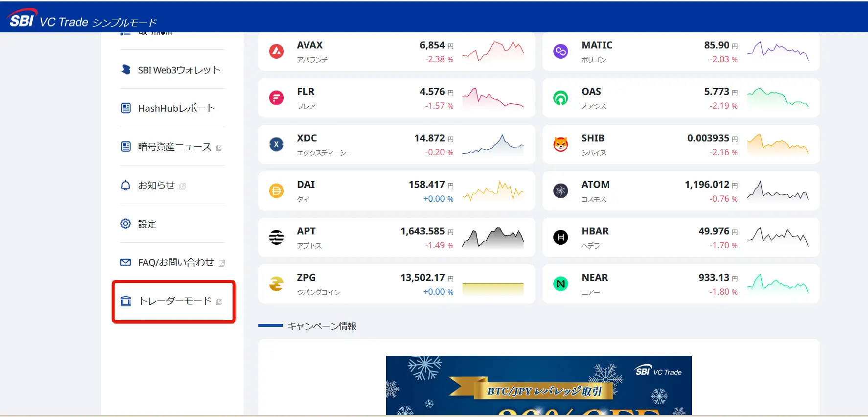The image size is (868, 417).
Task: Click the XDC coin icon
Action: pyautogui.click(x=276, y=144)
